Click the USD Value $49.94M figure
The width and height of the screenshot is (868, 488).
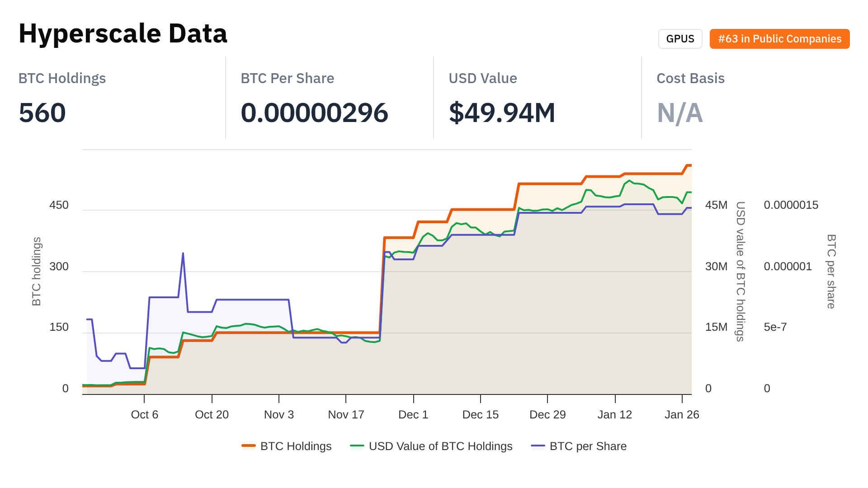[502, 113]
